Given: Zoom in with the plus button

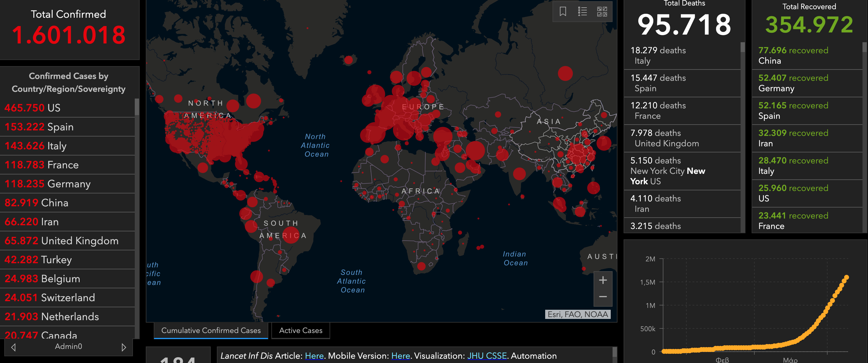Looking at the screenshot, I should (x=603, y=280).
